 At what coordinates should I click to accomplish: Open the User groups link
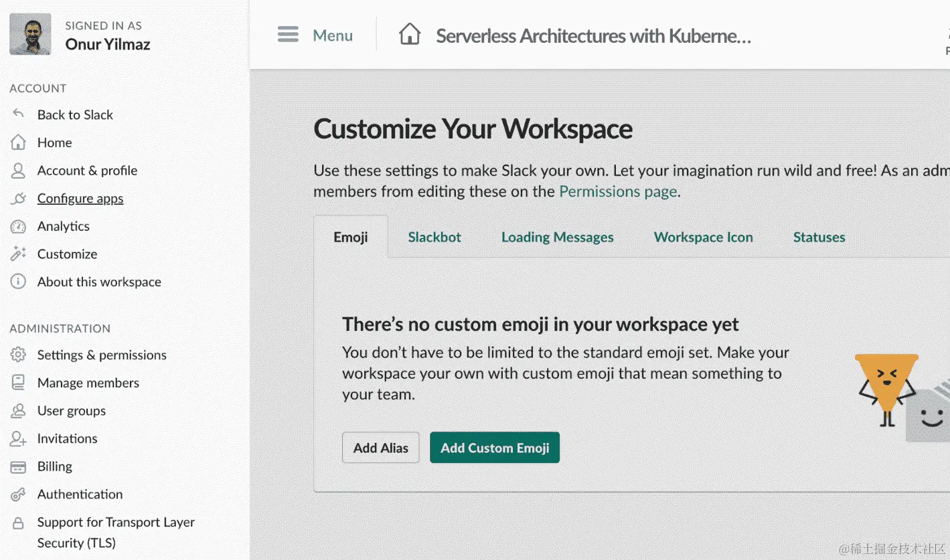click(72, 411)
